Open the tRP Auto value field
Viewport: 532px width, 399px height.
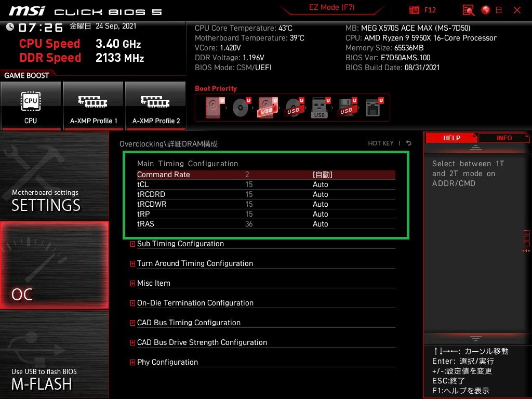tap(320, 214)
